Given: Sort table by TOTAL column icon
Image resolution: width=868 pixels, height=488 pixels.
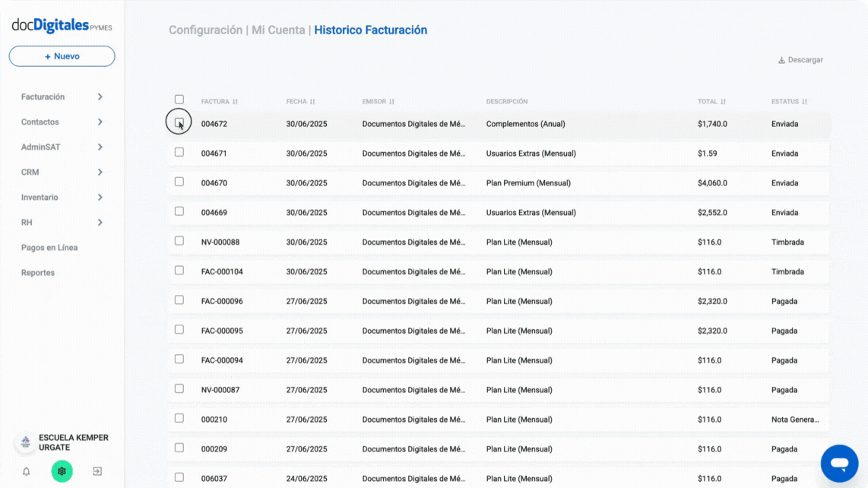Looking at the screenshot, I should click(x=723, y=101).
